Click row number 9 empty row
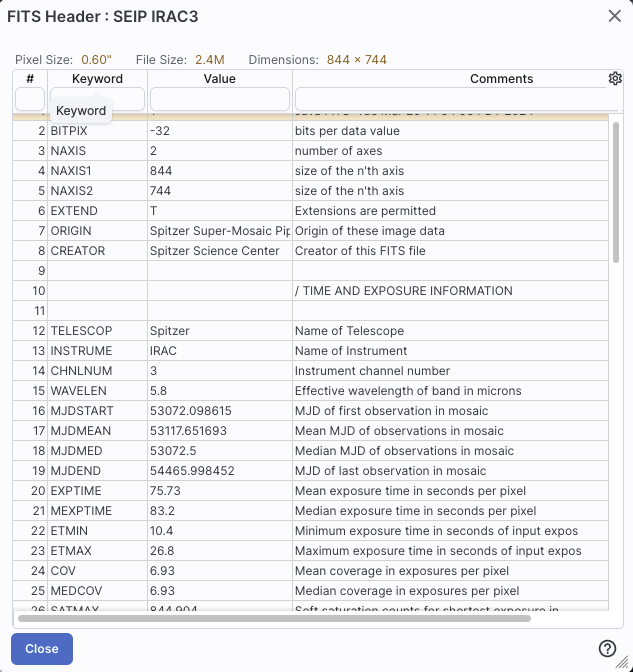The height and width of the screenshot is (672, 633). pyautogui.click(x=310, y=271)
